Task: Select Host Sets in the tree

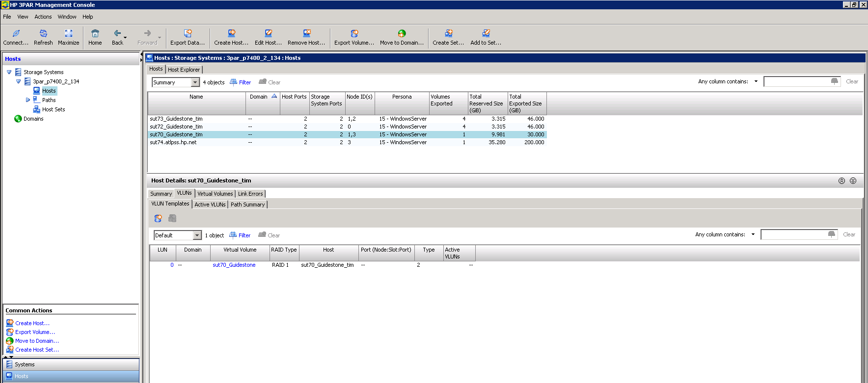Action: tap(54, 109)
